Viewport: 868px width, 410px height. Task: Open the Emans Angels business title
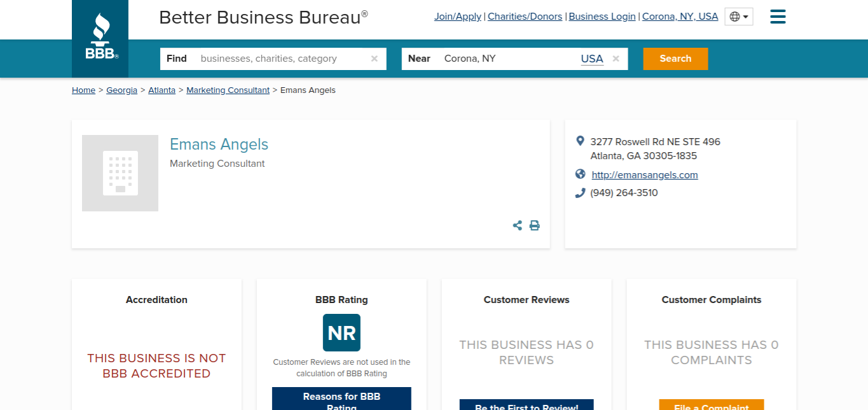(219, 145)
